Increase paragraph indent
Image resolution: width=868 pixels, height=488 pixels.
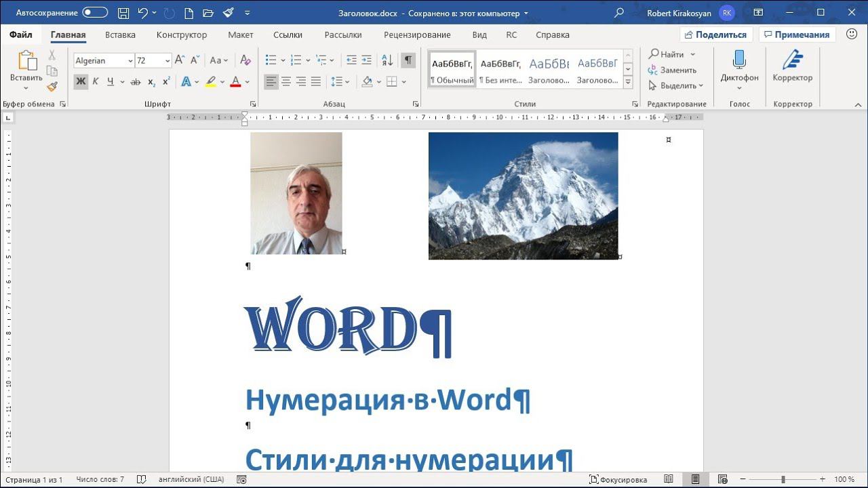pos(366,60)
